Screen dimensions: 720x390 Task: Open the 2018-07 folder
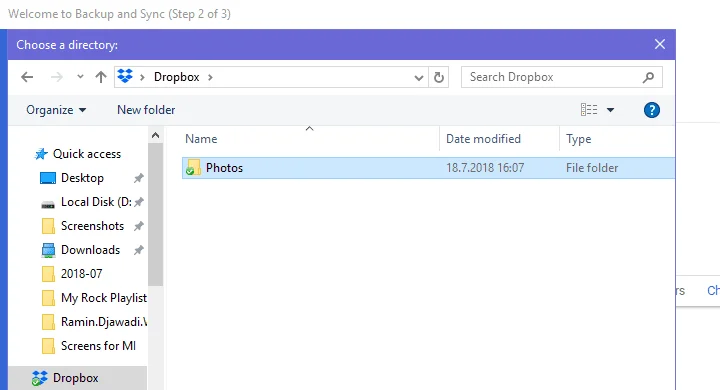point(81,274)
